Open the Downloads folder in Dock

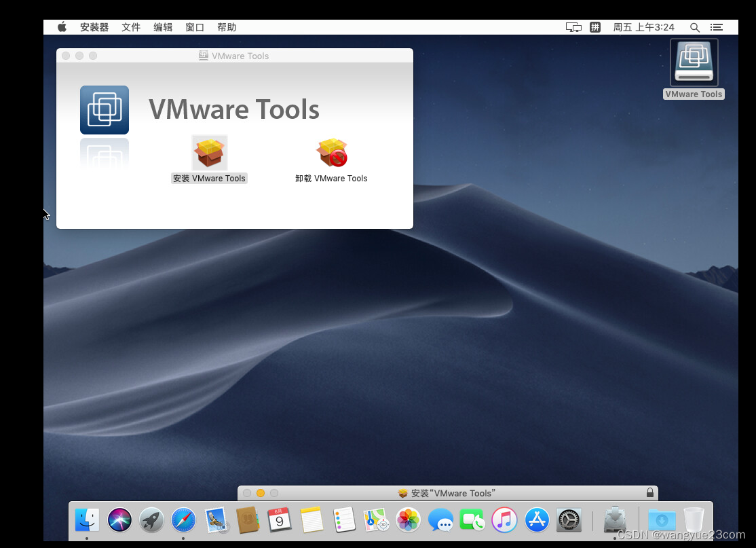pyautogui.click(x=662, y=521)
